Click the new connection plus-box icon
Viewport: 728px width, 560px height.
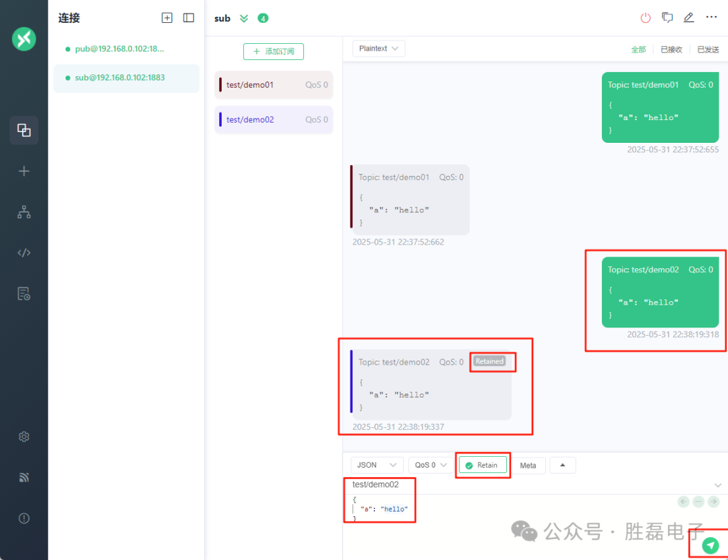pos(166,18)
